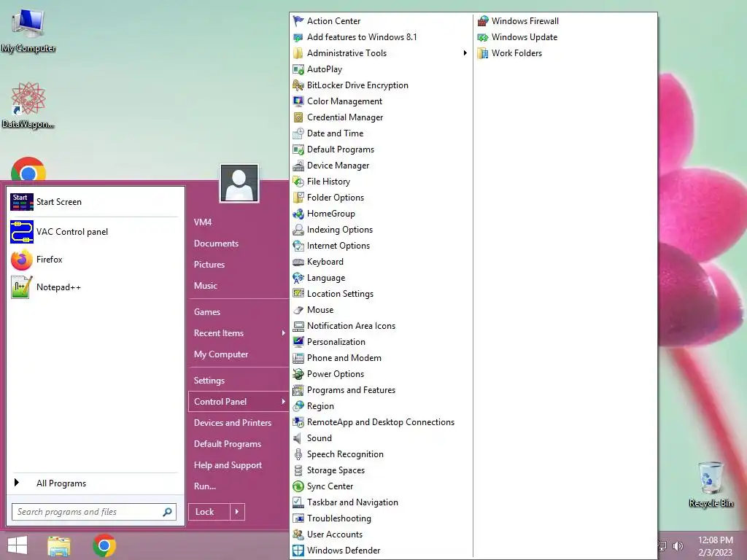The image size is (747, 560).
Task: Open Settings from the Start menu
Action: pos(209,381)
